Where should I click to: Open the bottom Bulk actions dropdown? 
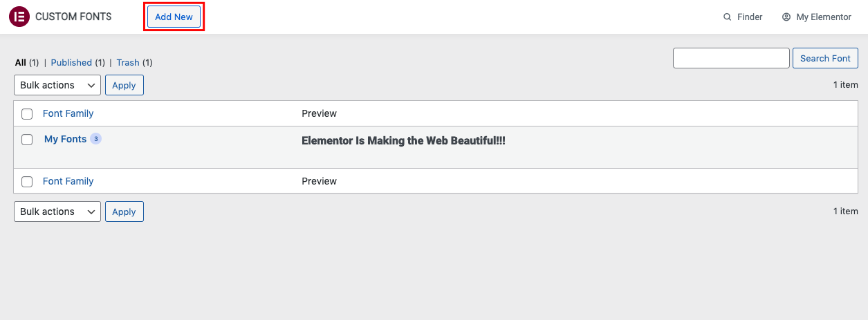tap(57, 211)
